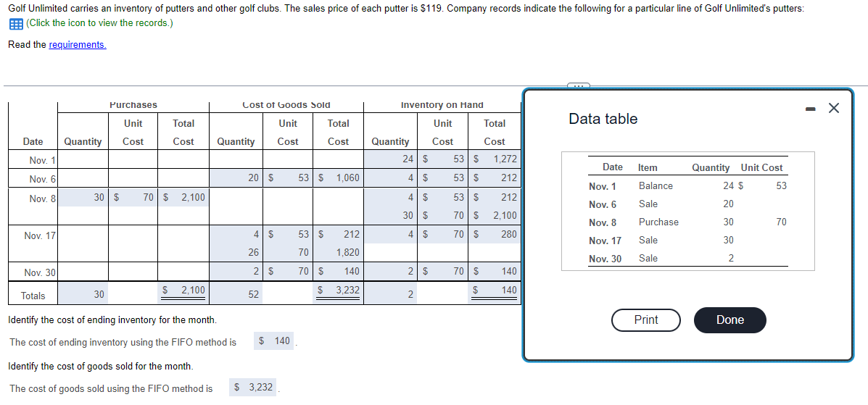The height and width of the screenshot is (405, 868).
Task: Click Nov. 6 COGS total cost 1,060
Action: [x=338, y=178]
